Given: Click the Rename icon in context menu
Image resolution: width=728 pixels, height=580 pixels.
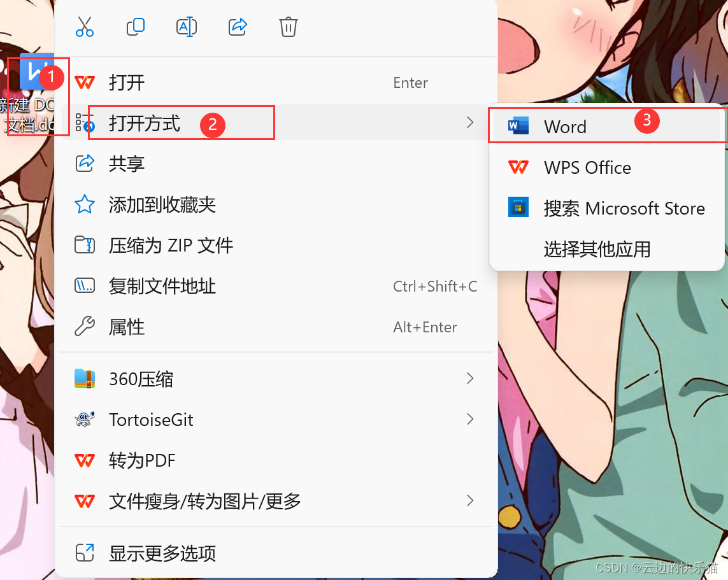Looking at the screenshot, I should [186, 27].
